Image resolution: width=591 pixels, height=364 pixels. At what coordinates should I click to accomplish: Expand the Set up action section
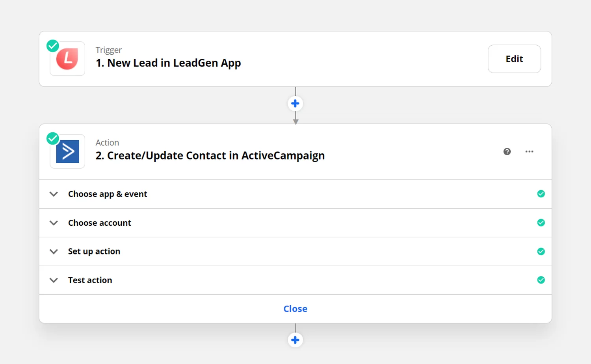click(x=54, y=252)
